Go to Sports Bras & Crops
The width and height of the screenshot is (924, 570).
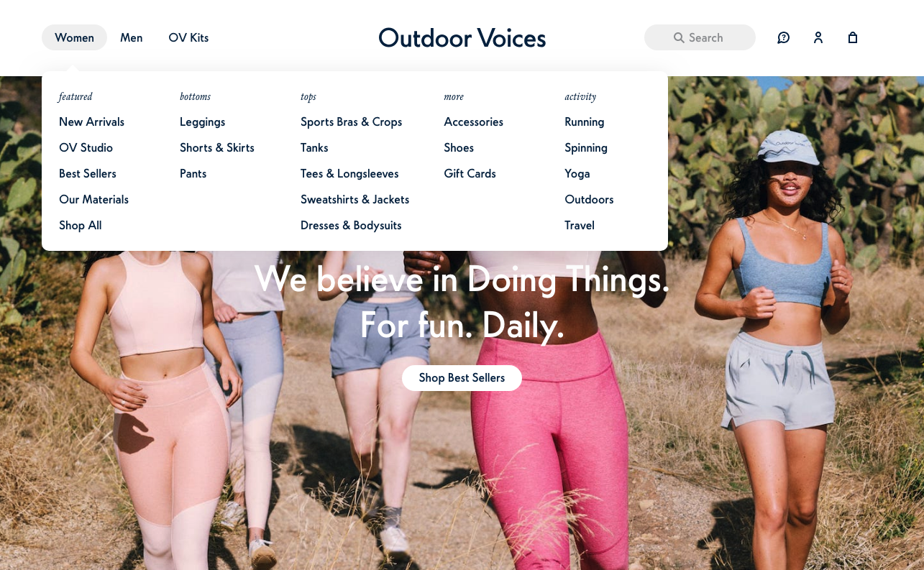pyautogui.click(x=352, y=121)
